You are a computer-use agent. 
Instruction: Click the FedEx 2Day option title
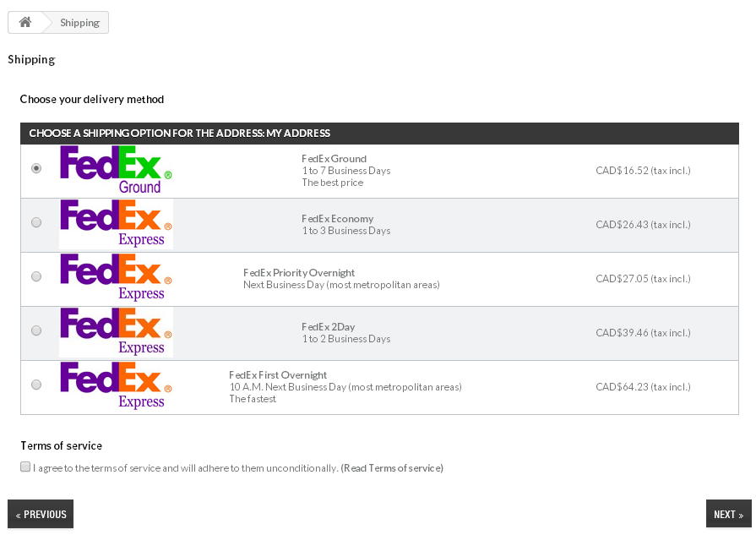click(329, 327)
